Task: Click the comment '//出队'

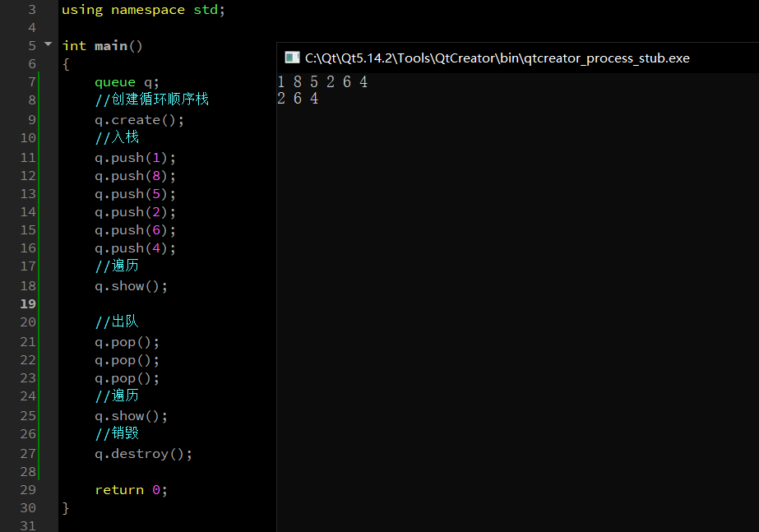Action: (117, 322)
